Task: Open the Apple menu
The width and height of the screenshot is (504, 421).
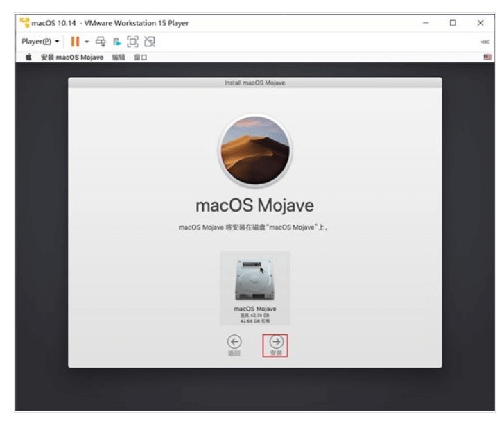Action: (x=28, y=58)
